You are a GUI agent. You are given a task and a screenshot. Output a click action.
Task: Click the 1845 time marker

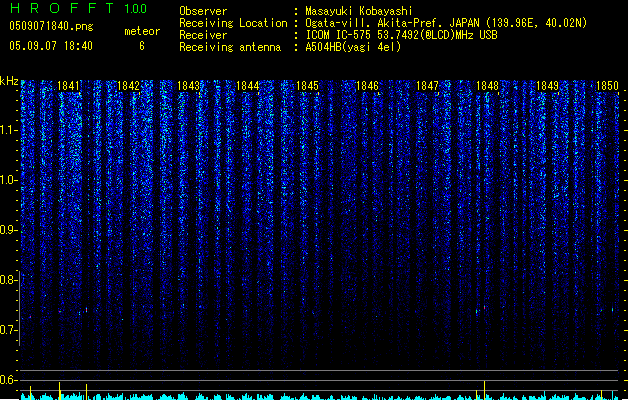[308, 86]
